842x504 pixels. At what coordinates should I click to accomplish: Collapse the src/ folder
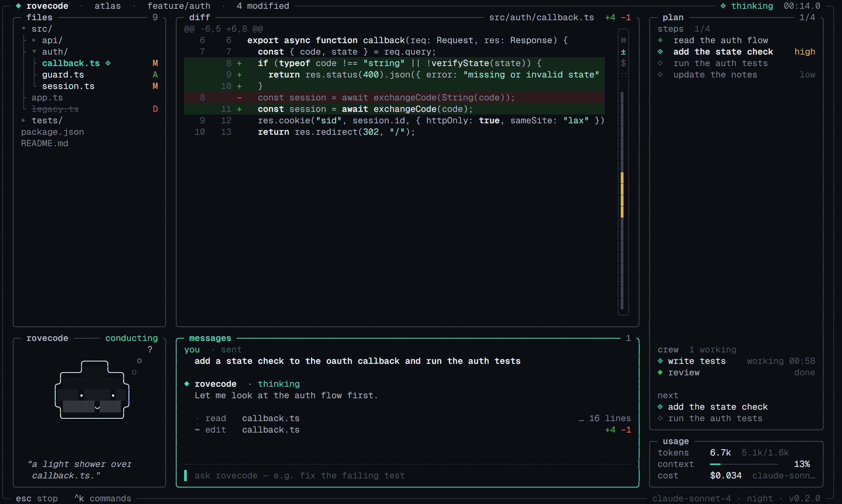(24, 29)
